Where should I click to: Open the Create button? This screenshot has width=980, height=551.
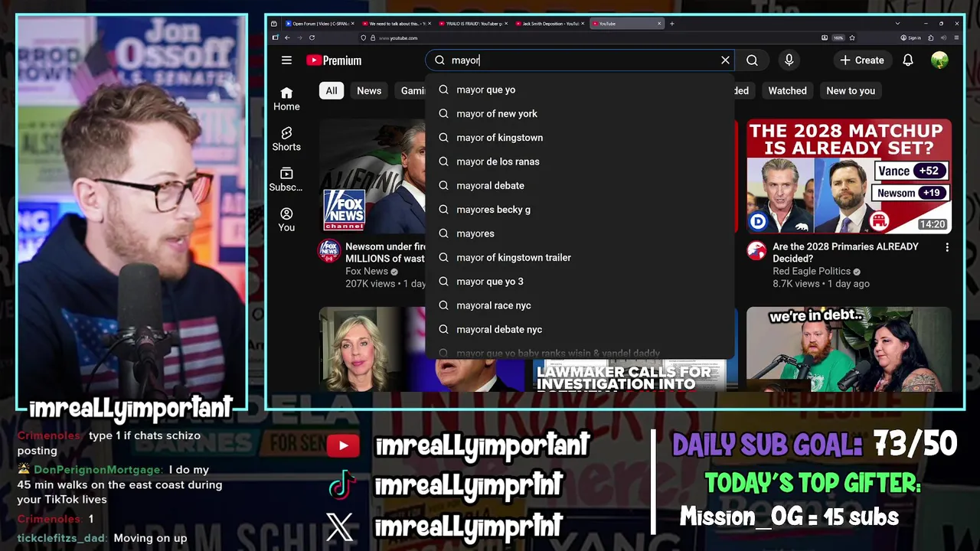coord(862,60)
